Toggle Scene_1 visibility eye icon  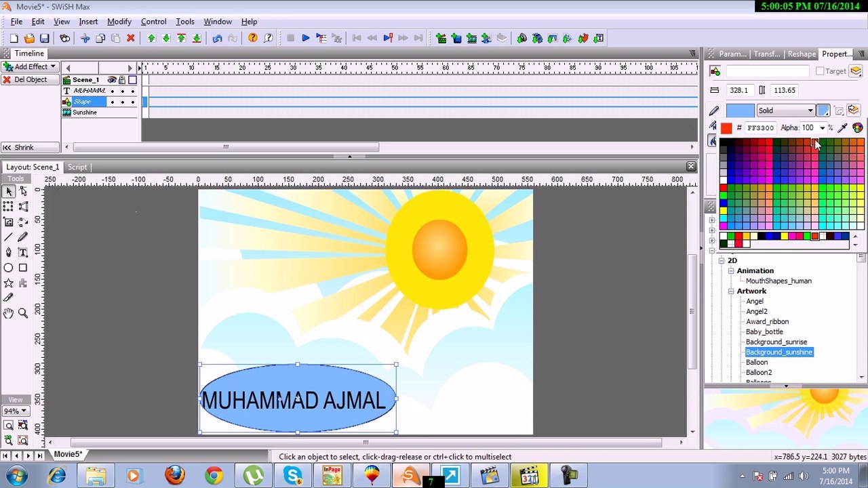[112, 80]
